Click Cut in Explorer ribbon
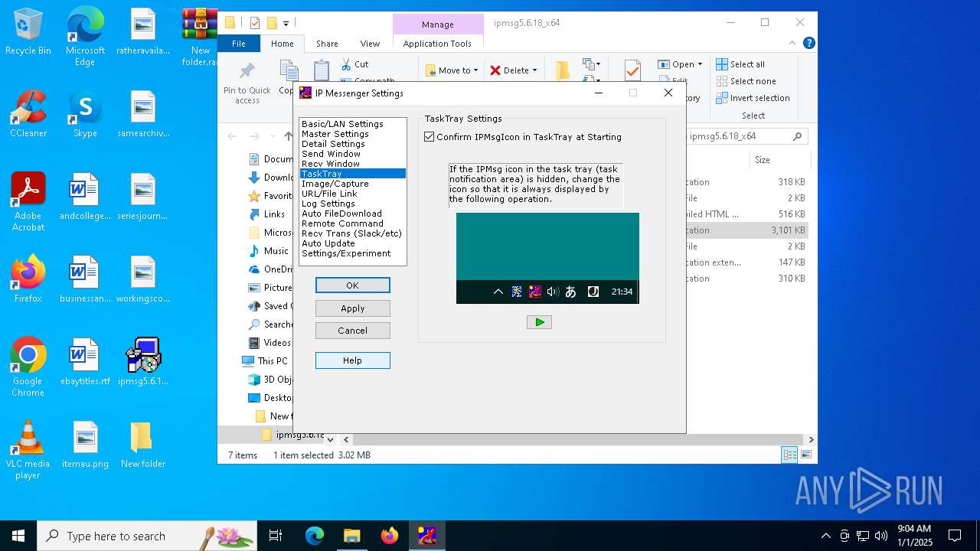 [x=354, y=64]
